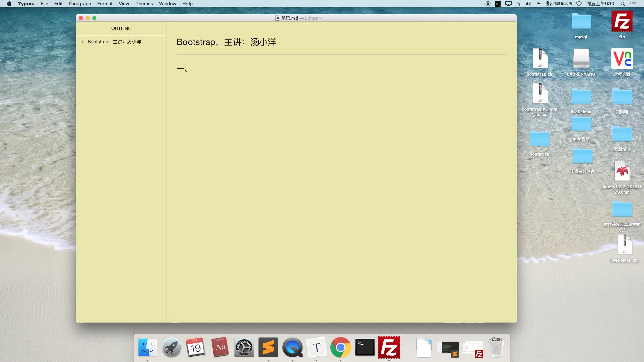Open the Apple menu
Viewport: 644px width, 362px height.
point(9,4)
